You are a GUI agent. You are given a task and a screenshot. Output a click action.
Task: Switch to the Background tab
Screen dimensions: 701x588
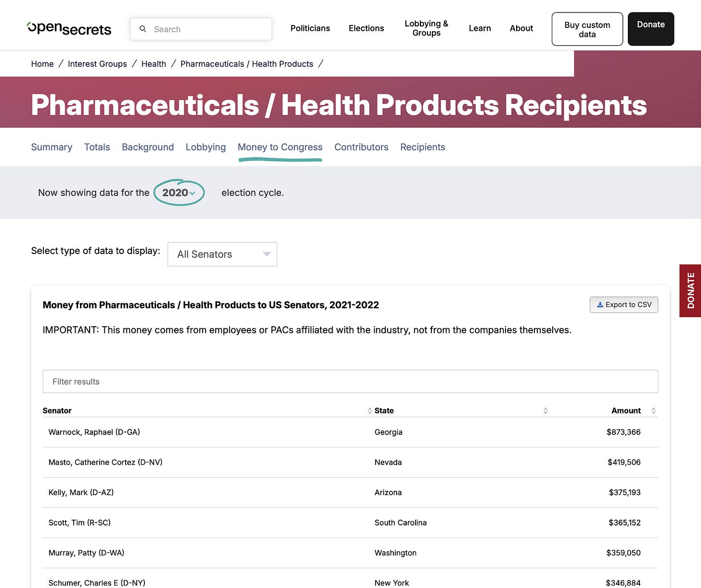[x=148, y=147]
